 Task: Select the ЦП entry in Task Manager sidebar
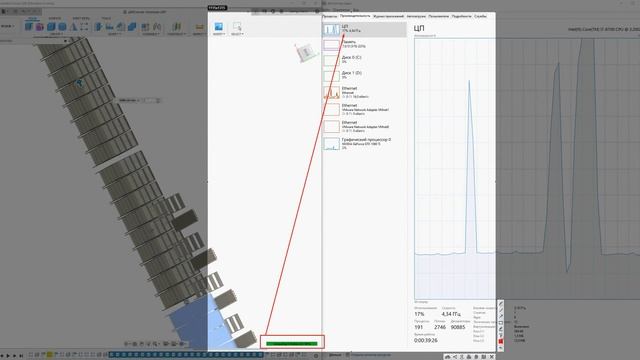tap(364, 29)
